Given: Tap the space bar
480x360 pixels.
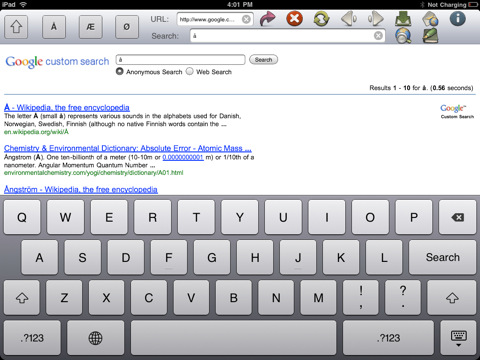Looking at the screenshot, I should 234,338.
